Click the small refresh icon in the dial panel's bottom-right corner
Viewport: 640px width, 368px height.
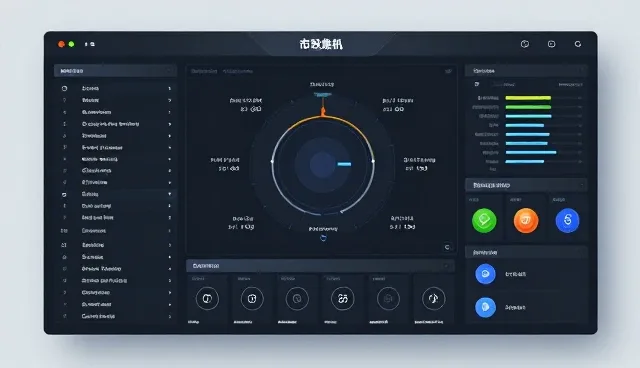click(447, 247)
